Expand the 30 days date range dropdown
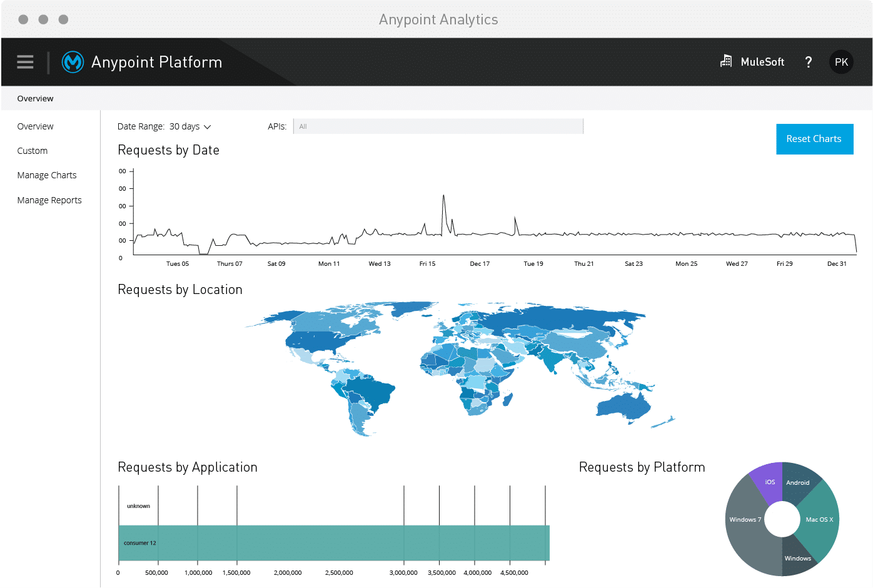Screen dimensions: 873x588 coord(190,126)
